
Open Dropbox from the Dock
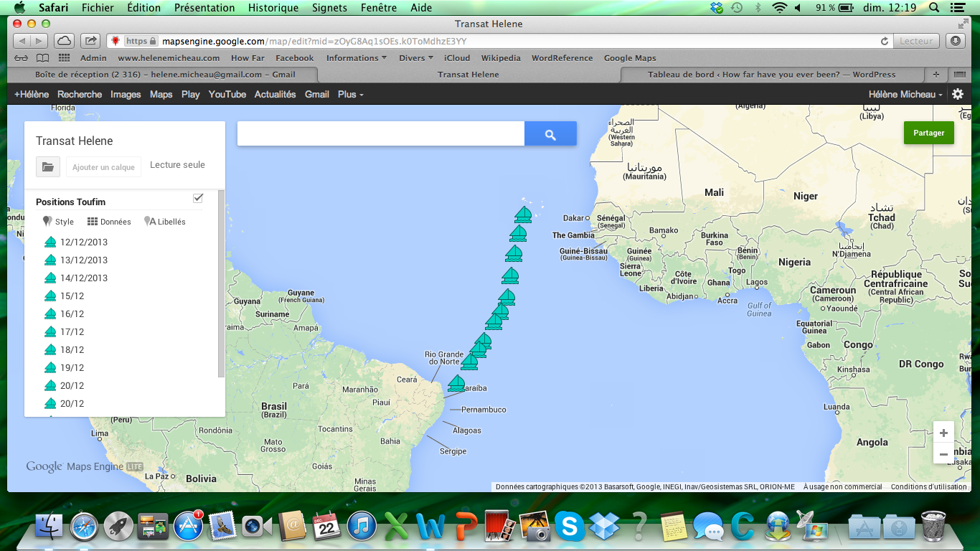click(604, 527)
